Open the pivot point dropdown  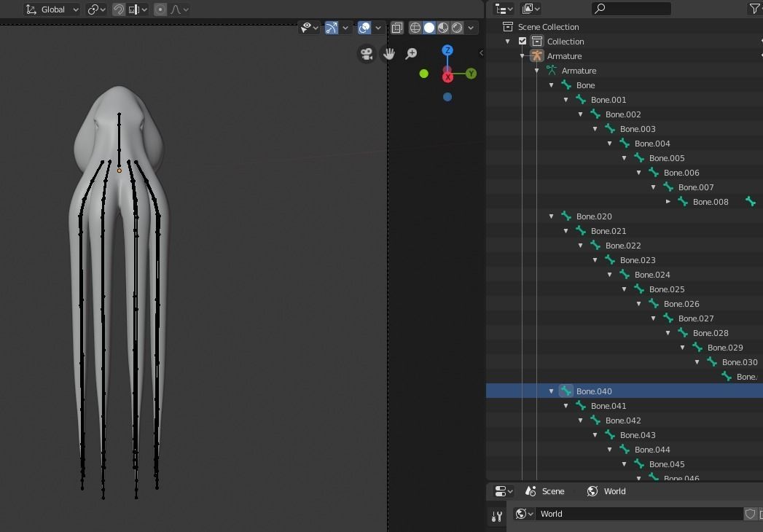(96, 9)
